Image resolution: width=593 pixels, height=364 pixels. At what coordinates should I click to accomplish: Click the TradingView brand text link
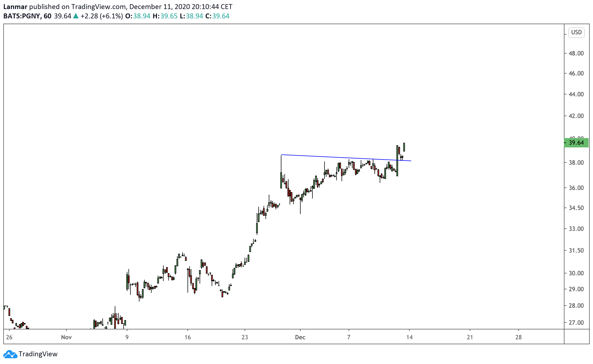pos(38,354)
